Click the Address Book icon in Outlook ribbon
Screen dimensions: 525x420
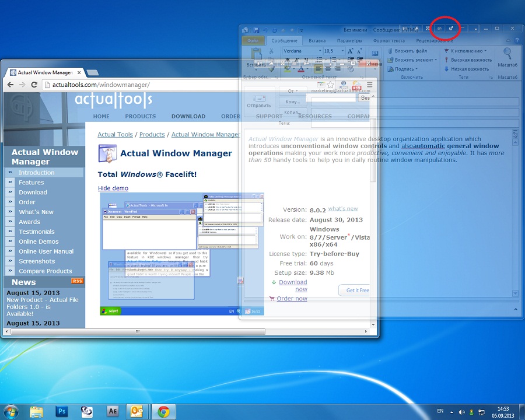pyautogui.click(x=375, y=53)
